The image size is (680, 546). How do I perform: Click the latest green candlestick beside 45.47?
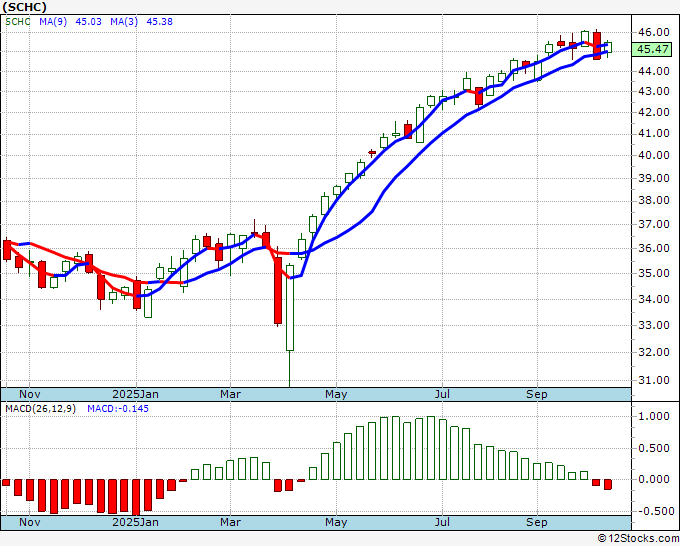pyautogui.click(x=608, y=47)
